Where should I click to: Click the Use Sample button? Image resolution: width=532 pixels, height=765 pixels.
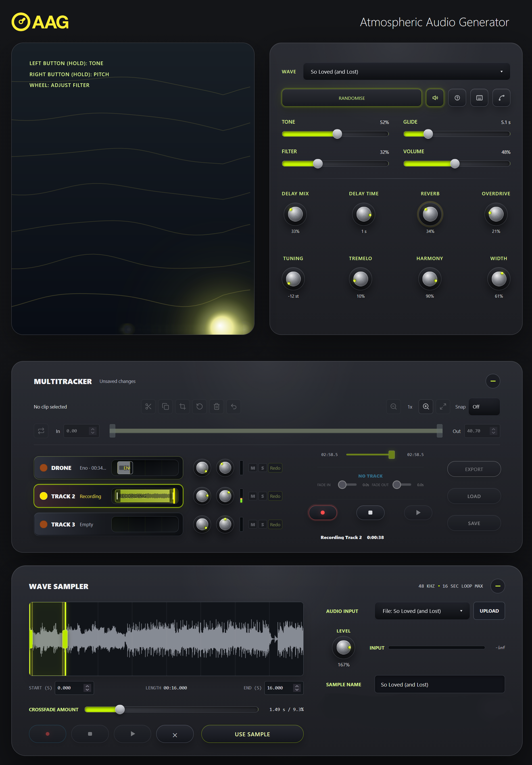252,734
